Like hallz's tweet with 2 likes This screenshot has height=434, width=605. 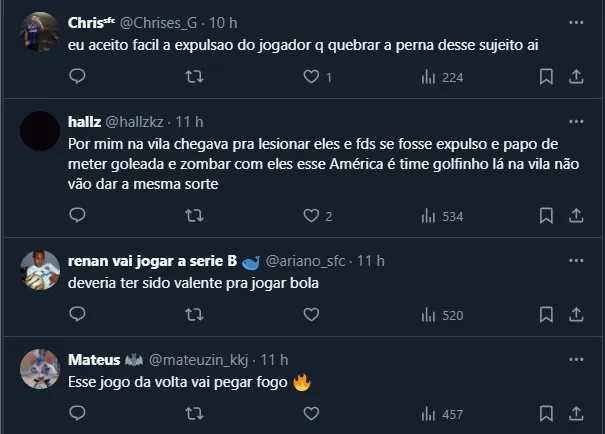311,215
